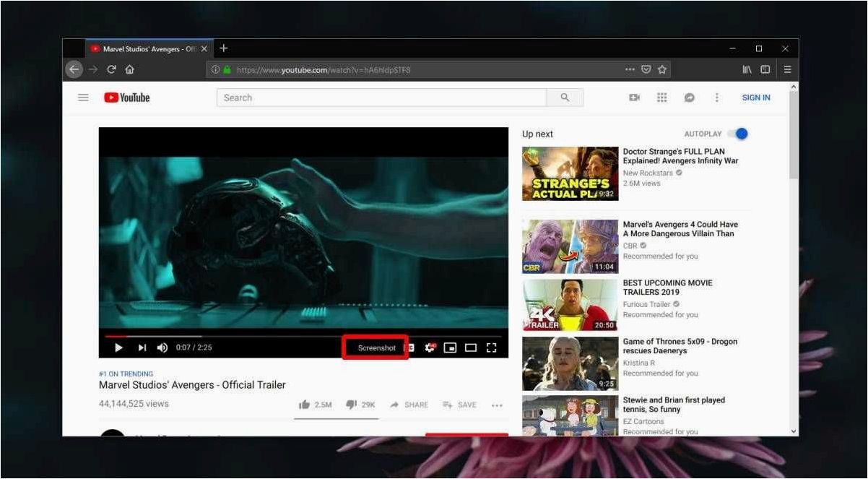The image size is (868, 479).
Task: Click Kristina R channel name
Action: coord(640,363)
